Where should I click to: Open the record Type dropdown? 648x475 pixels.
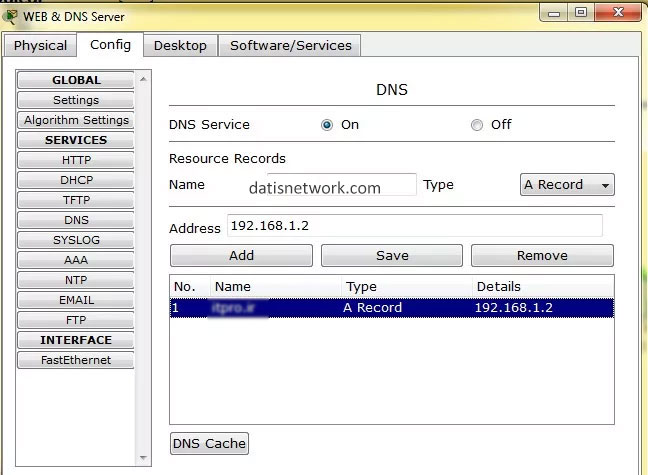567,184
